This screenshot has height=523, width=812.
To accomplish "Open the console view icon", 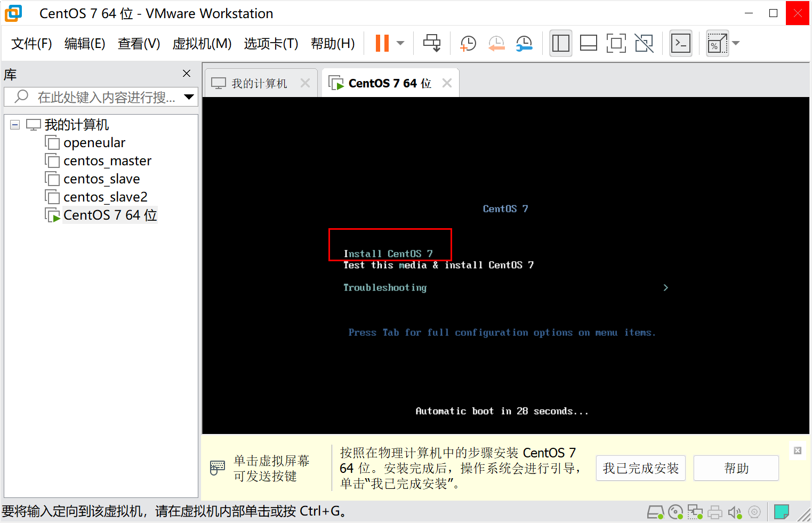I will [681, 43].
